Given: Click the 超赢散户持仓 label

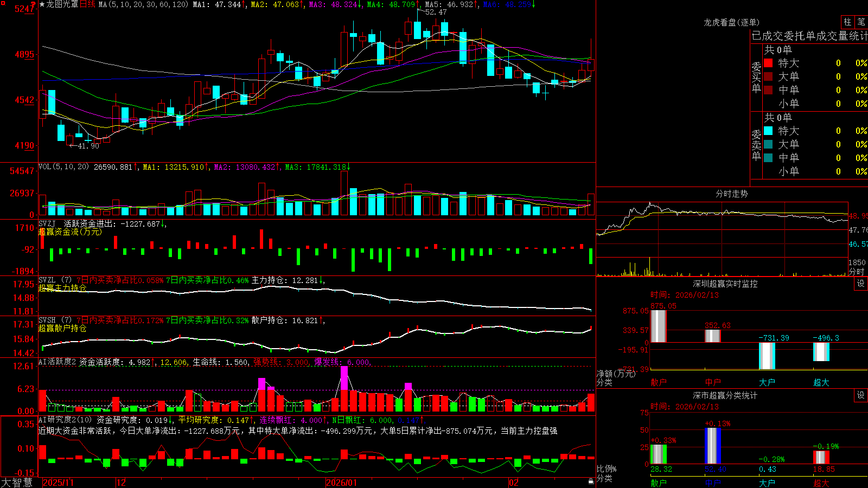Looking at the screenshot, I should click(62, 328).
